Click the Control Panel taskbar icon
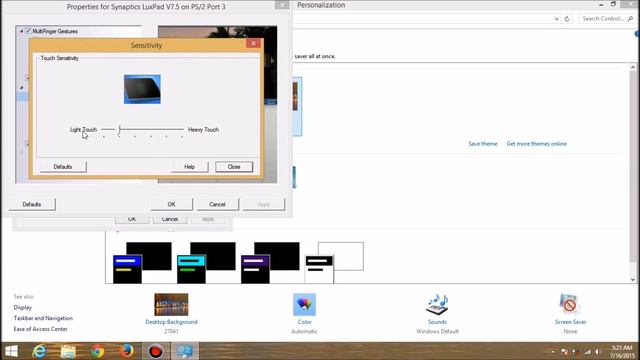The image size is (640, 360). coord(184,351)
